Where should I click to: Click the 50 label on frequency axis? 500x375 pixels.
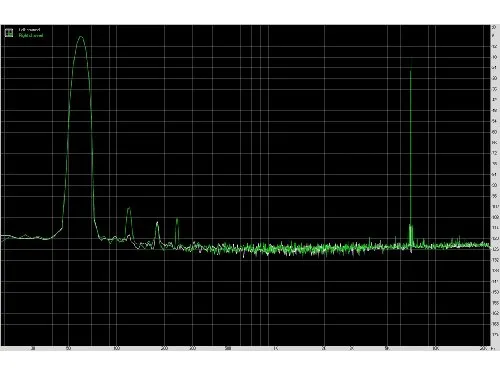[x=68, y=349]
